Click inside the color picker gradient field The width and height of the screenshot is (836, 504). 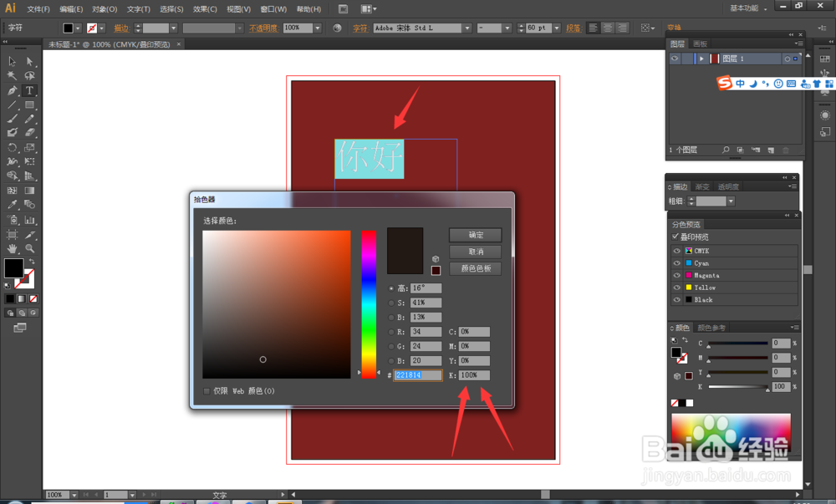[276, 304]
